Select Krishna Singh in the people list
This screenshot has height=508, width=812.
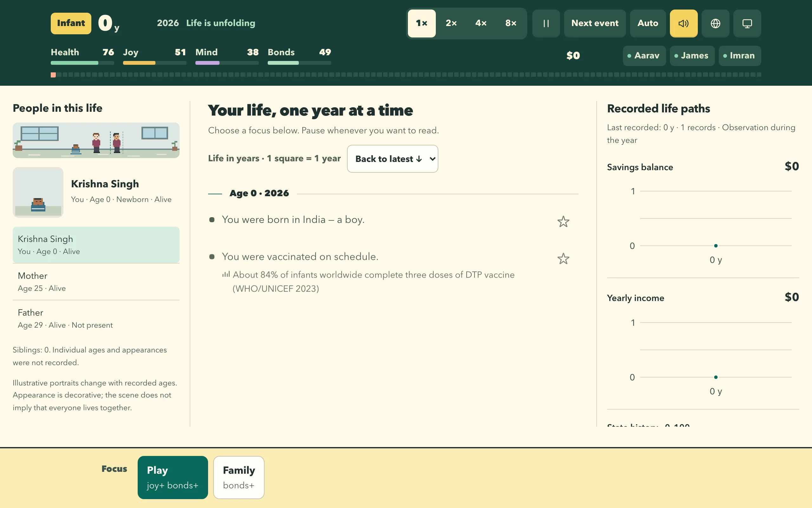click(96, 244)
